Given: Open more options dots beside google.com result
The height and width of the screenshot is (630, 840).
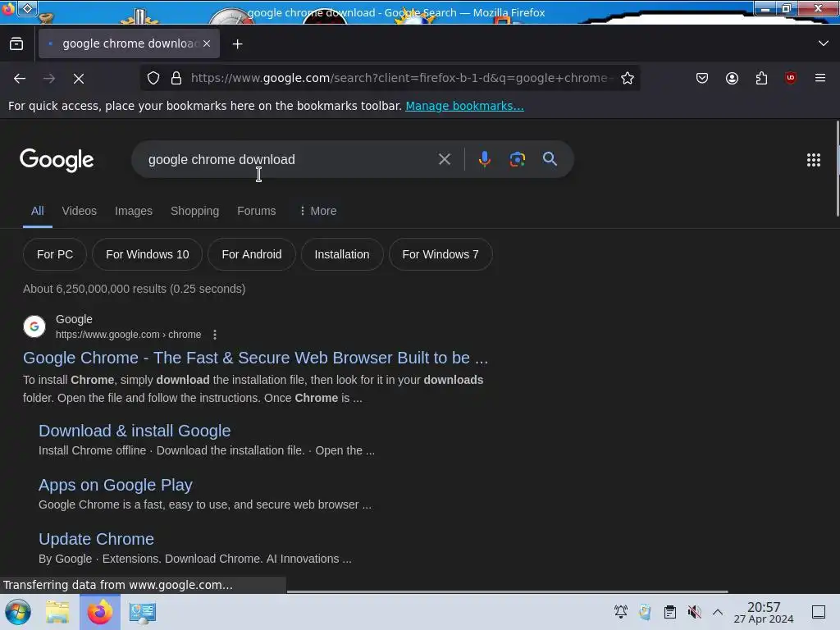Looking at the screenshot, I should (x=215, y=335).
